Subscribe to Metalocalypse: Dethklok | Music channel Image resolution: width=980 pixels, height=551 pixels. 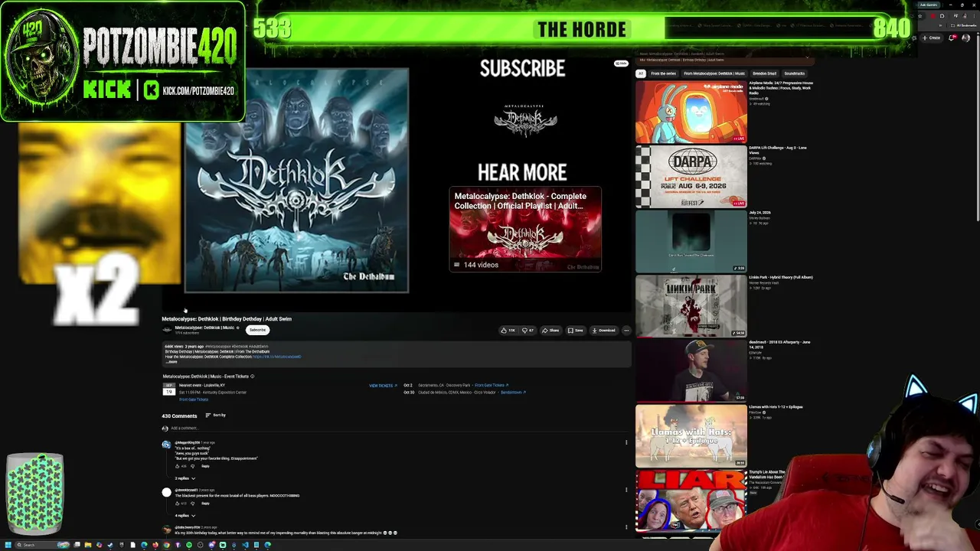(x=257, y=330)
